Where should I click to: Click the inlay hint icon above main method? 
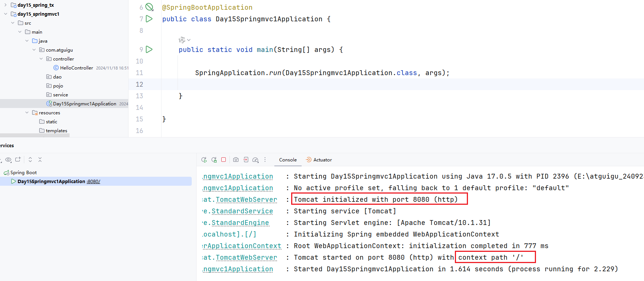[182, 40]
